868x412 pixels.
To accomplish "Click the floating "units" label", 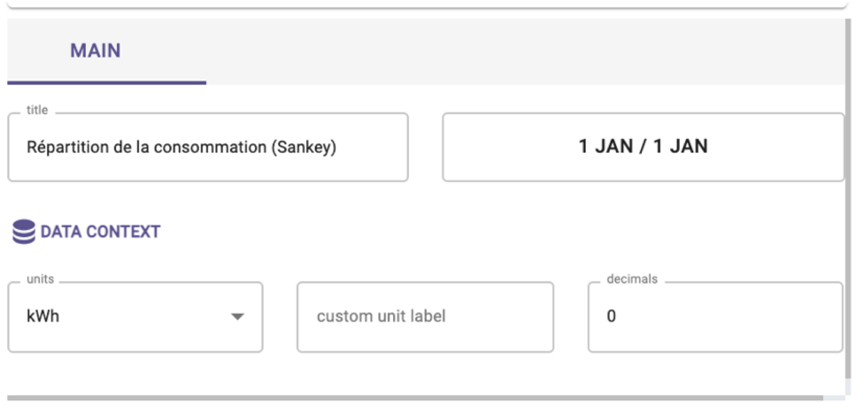I will 40,279.
